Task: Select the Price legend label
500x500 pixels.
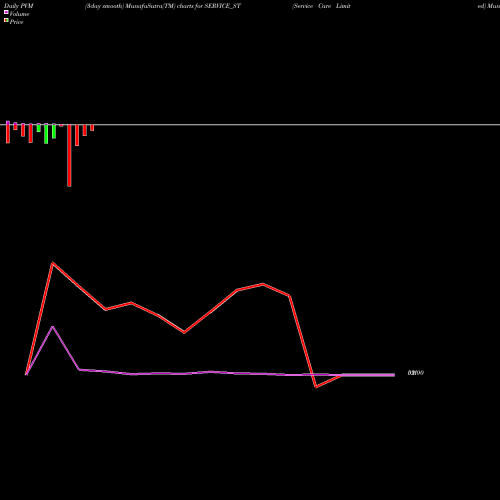Action: pyautogui.click(x=16, y=22)
